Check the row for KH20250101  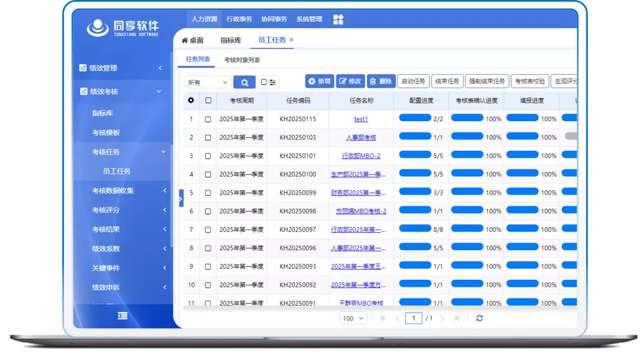tap(208, 156)
